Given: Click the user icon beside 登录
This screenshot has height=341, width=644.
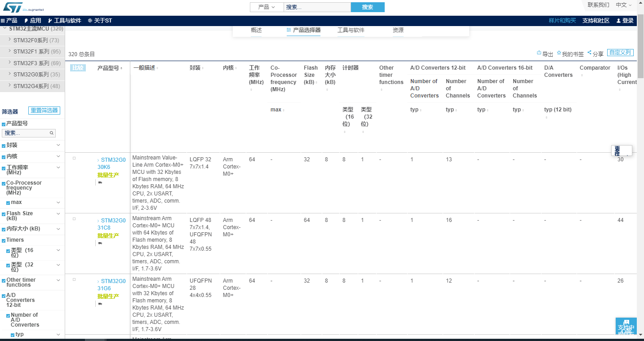Looking at the screenshot, I should (618, 21).
